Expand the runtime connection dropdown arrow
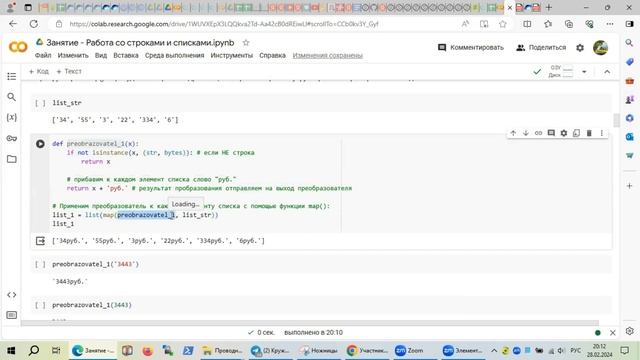The width and height of the screenshot is (640, 360). click(x=584, y=72)
